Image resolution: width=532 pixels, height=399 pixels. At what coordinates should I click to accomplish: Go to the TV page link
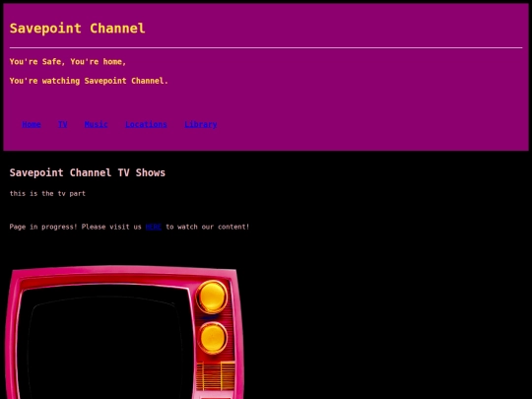[x=62, y=124]
